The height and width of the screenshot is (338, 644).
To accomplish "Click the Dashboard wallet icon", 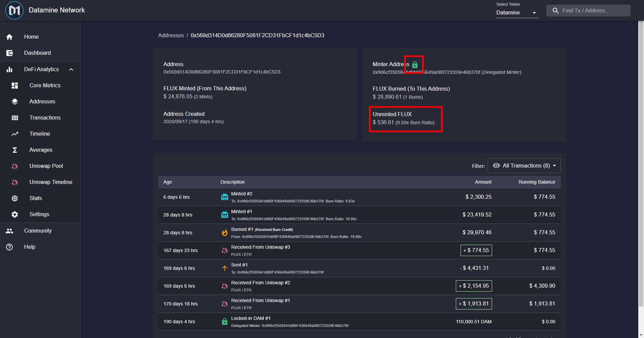I will point(9,53).
